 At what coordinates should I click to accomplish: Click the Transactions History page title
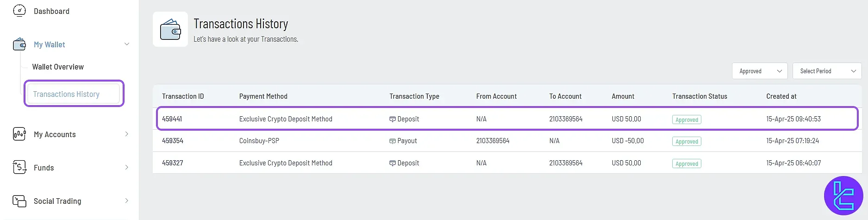pos(241,24)
